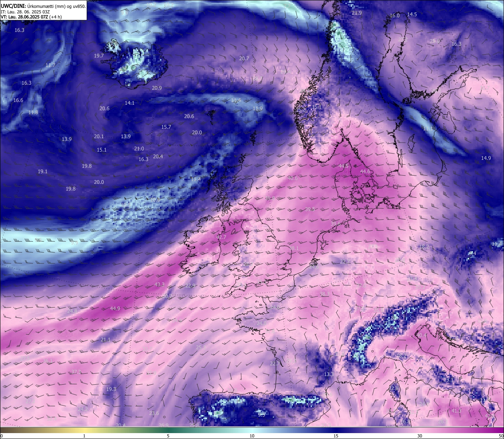Select the 21.0 map value
The width and height of the screenshot is (504, 439).
pyautogui.click(x=139, y=148)
